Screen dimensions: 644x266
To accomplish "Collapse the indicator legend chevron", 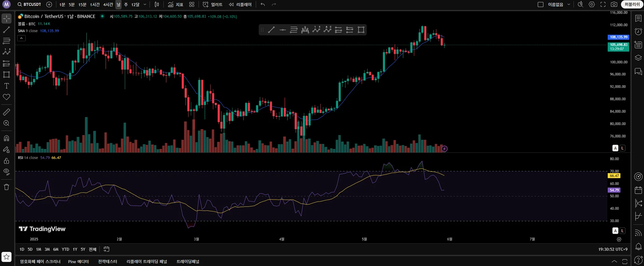I will tap(21, 38).
